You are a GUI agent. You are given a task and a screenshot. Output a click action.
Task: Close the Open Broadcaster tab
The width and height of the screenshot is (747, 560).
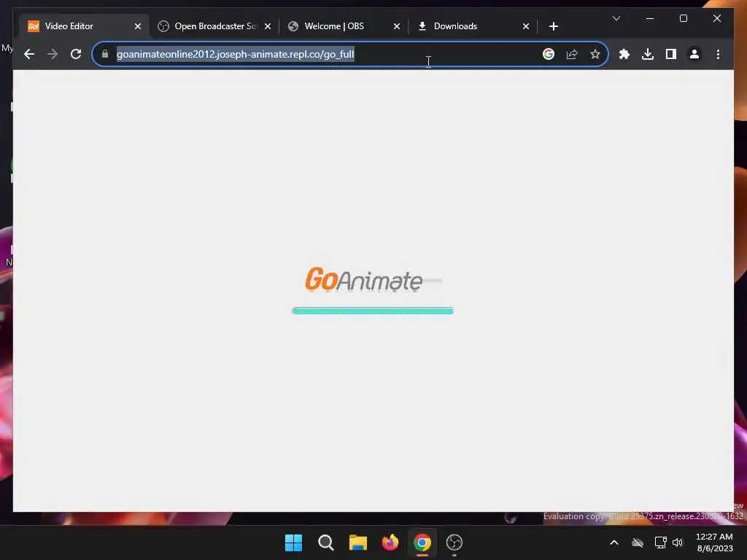[268, 26]
